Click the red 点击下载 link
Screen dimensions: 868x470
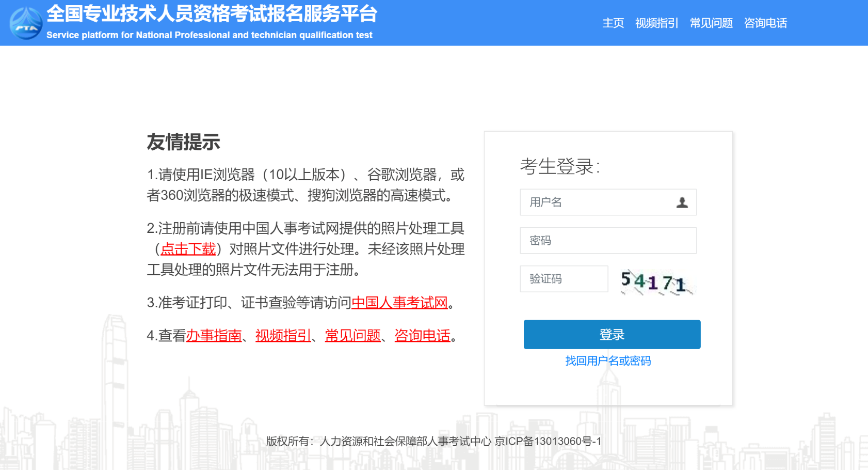pos(188,249)
